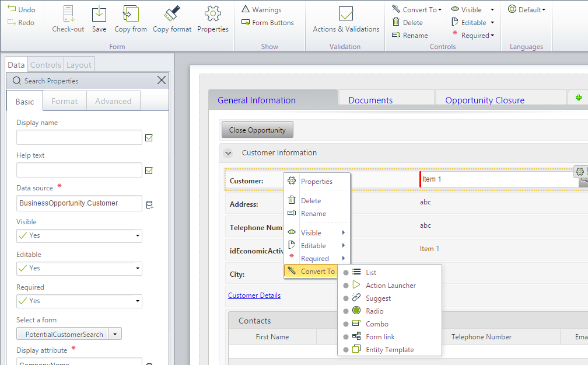
Task: Select Delete in the context menu
Action: click(317, 200)
